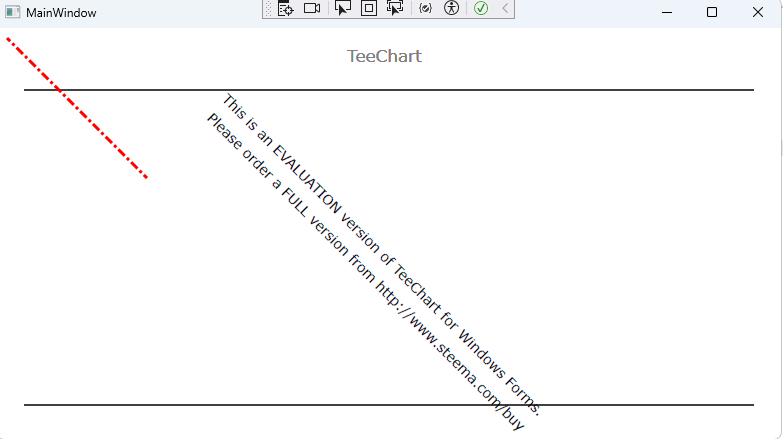Click the TeeChart chart title

(x=384, y=56)
